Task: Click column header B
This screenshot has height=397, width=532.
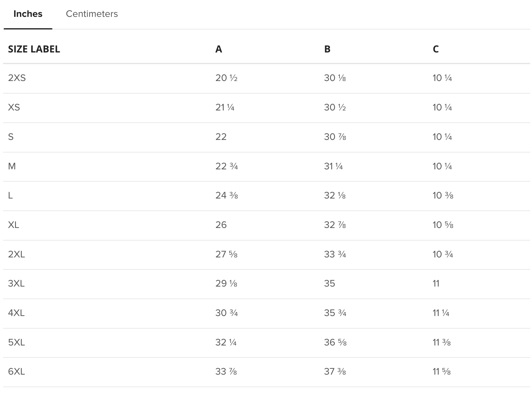Action: [327, 49]
